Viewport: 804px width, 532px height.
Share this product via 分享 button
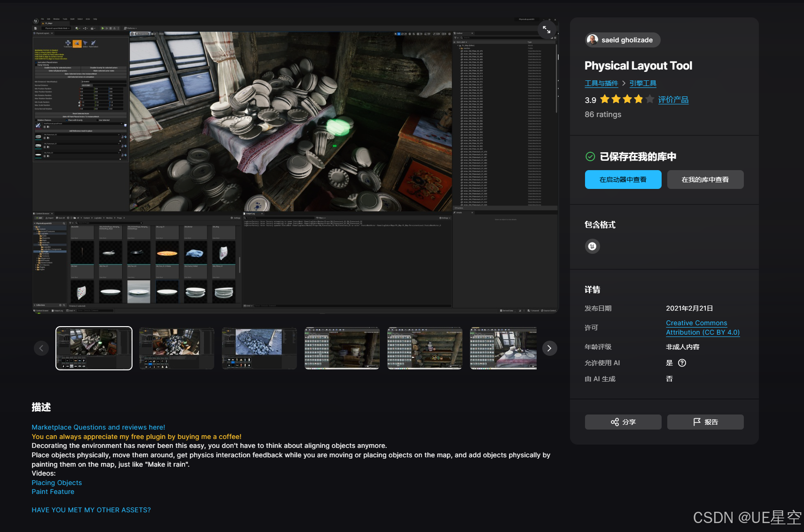pyautogui.click(x=623, y=422)
